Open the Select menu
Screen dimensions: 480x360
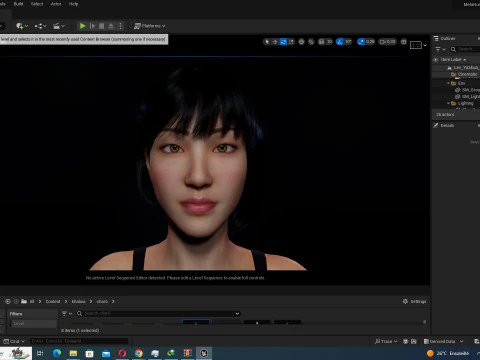coord(37,4)
